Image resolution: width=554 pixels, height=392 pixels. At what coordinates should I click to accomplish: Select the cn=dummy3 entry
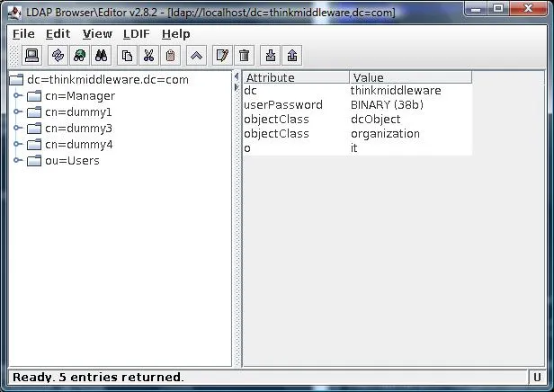click(x=78, y=129)
